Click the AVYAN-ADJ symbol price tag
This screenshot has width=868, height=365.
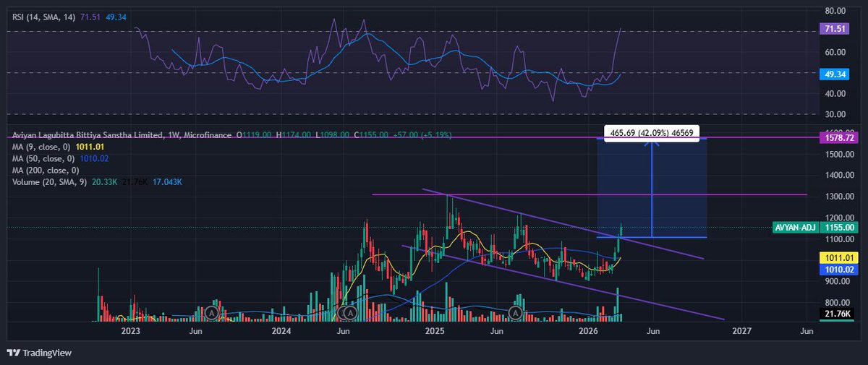click(796, 227)
